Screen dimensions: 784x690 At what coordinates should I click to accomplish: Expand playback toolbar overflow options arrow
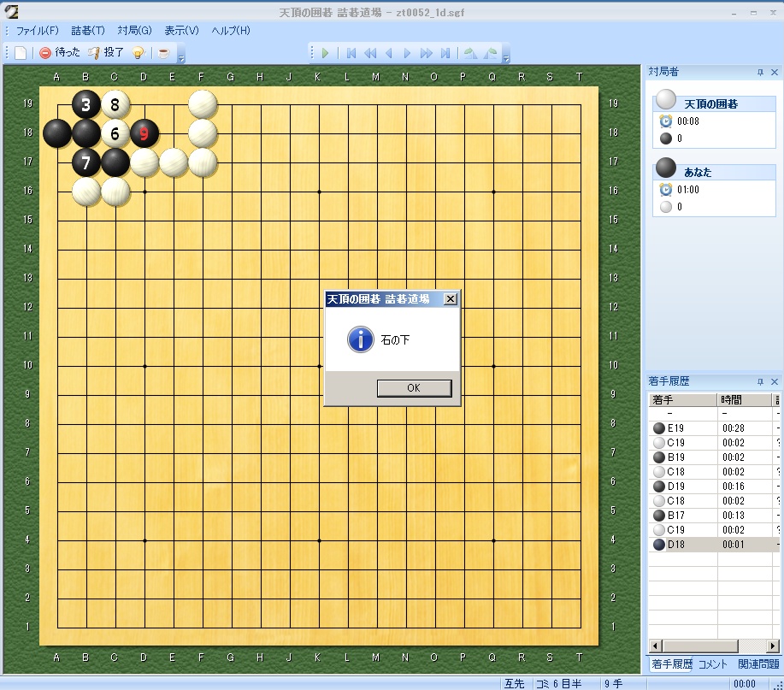[x=506, y=56]
